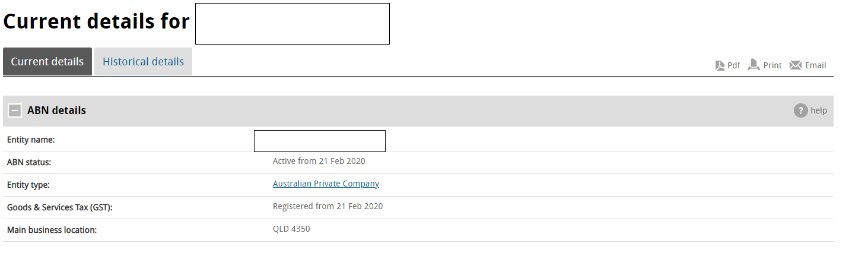Click the Print text label
Screen dimensions: 868x259
(772, 65)
